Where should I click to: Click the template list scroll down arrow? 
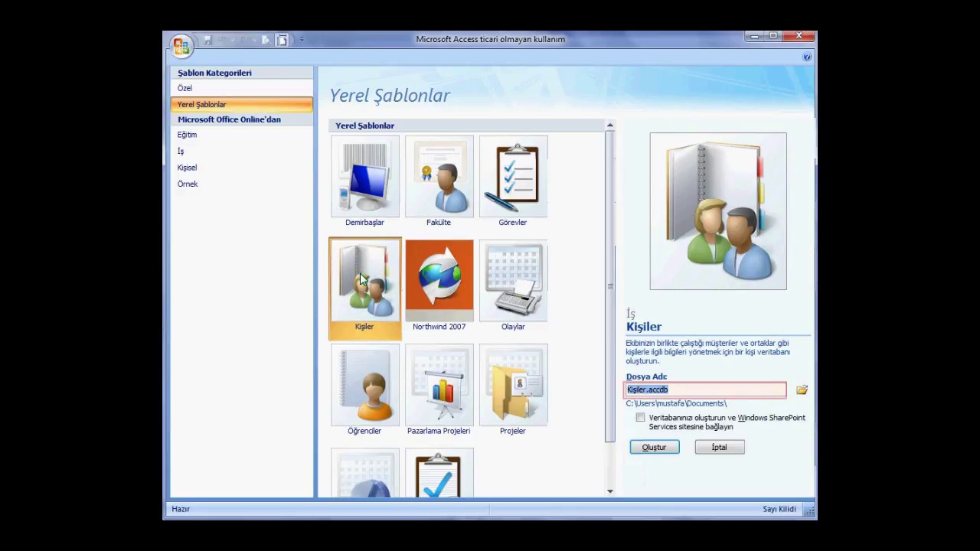(610, 491)
